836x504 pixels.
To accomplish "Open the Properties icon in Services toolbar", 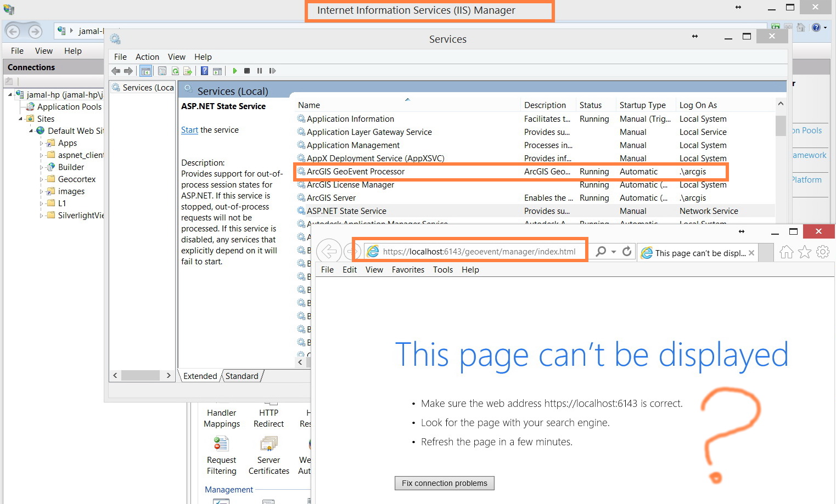I will 162,71.
